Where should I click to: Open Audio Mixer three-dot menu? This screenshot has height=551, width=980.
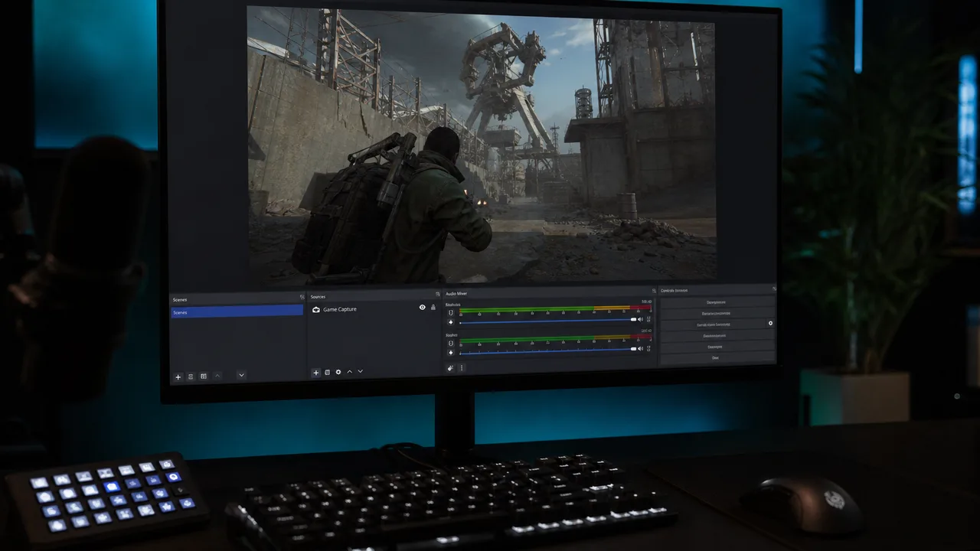tap(461, 368)
